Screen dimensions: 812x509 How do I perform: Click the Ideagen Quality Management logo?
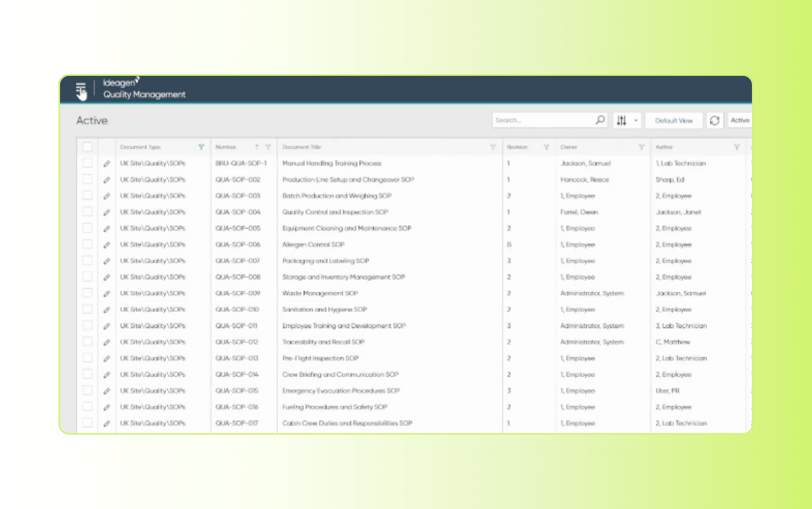coord(144,89)
